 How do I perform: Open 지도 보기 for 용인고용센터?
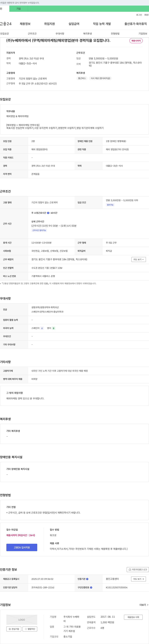(x=138, y=579)
